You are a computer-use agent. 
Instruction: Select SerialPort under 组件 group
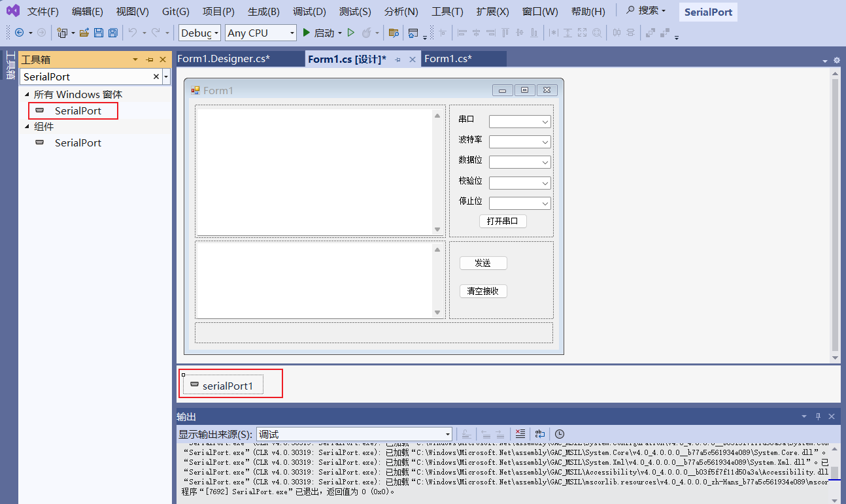pyautogui.click(x=78, y=143)
